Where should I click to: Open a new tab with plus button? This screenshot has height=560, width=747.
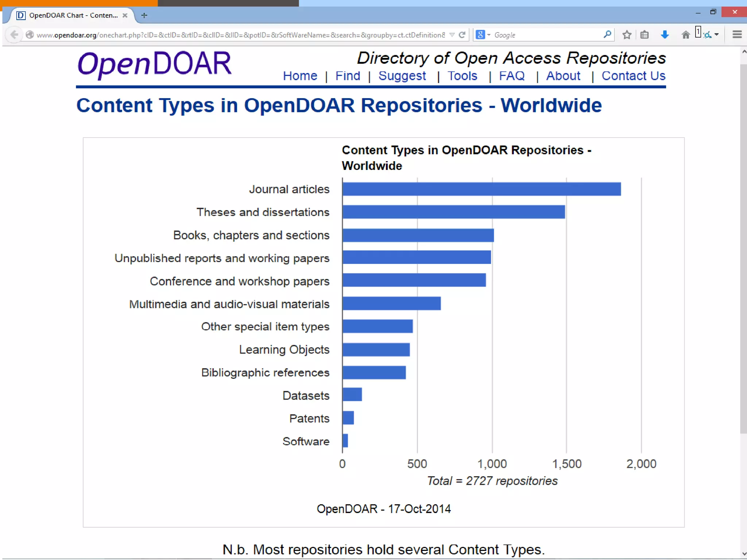point(144,15)
